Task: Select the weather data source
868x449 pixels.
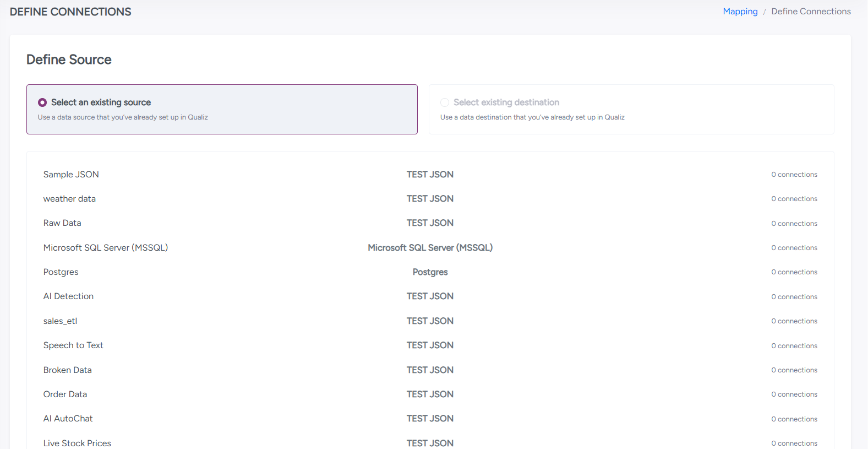Action: (x=69, y=199)
